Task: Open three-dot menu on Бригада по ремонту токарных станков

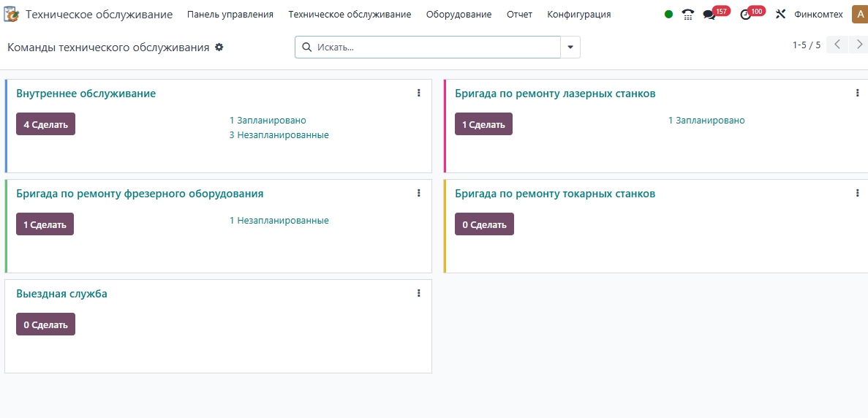Action: click(858, 193)
